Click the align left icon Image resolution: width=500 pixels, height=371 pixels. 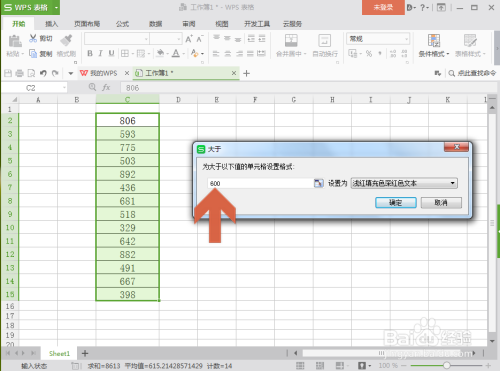pos(216,53)
